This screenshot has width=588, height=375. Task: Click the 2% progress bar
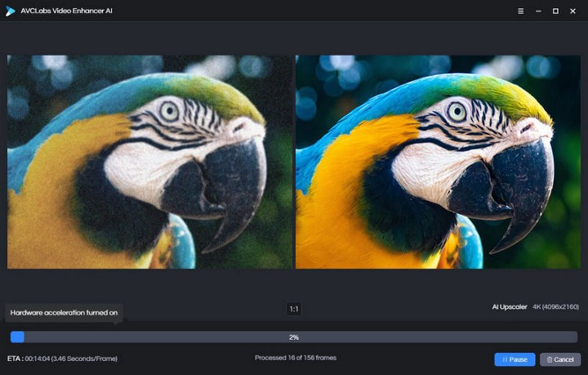tap(294, 337)
